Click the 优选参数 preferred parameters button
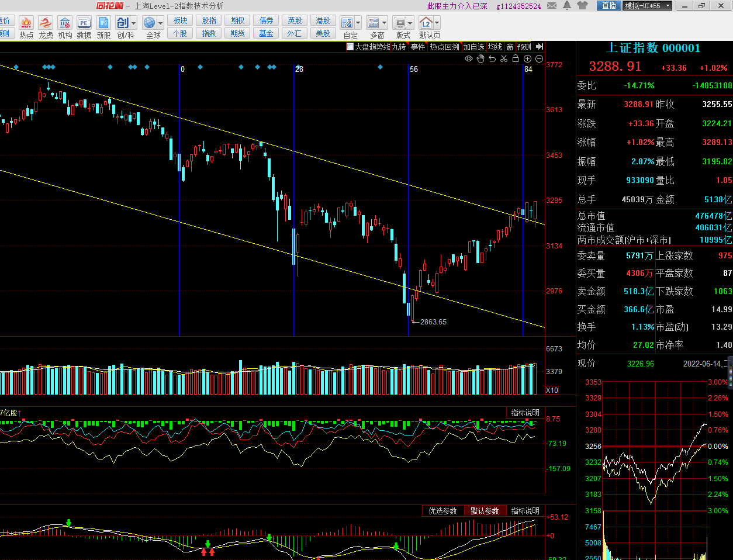 [442, 511]
